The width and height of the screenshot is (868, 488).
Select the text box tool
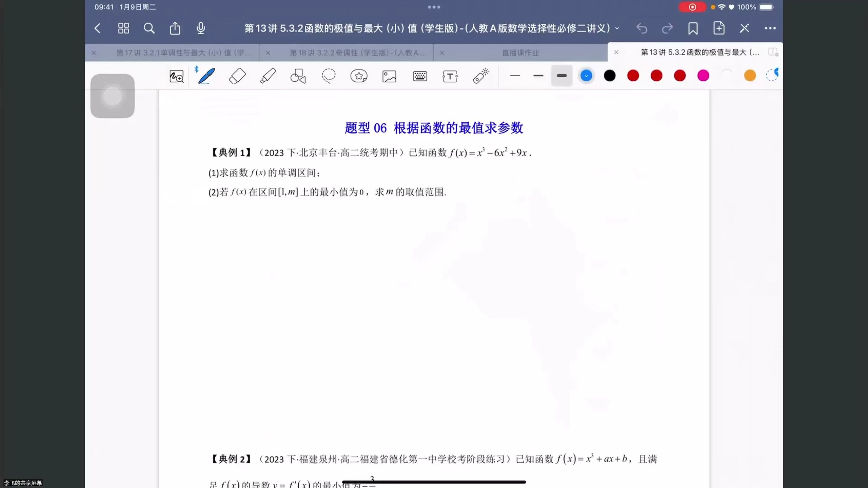click(x=450, y=76)
